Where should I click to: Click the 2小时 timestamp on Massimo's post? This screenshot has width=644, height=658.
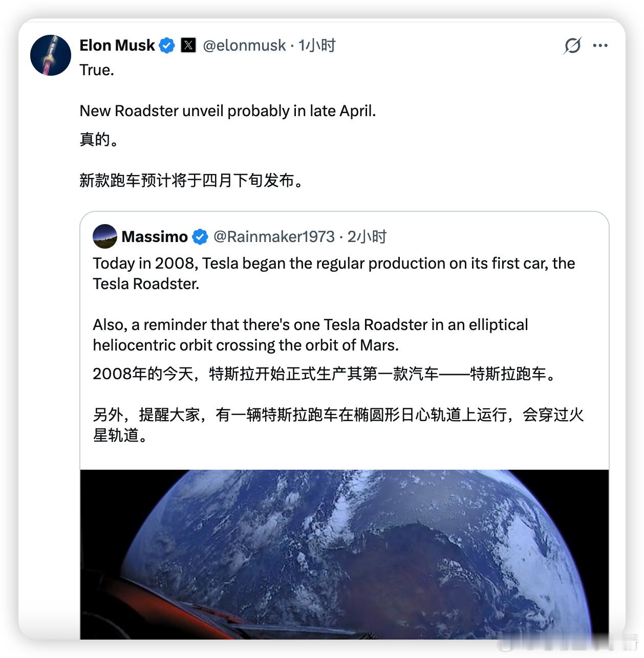click(367, 237)
